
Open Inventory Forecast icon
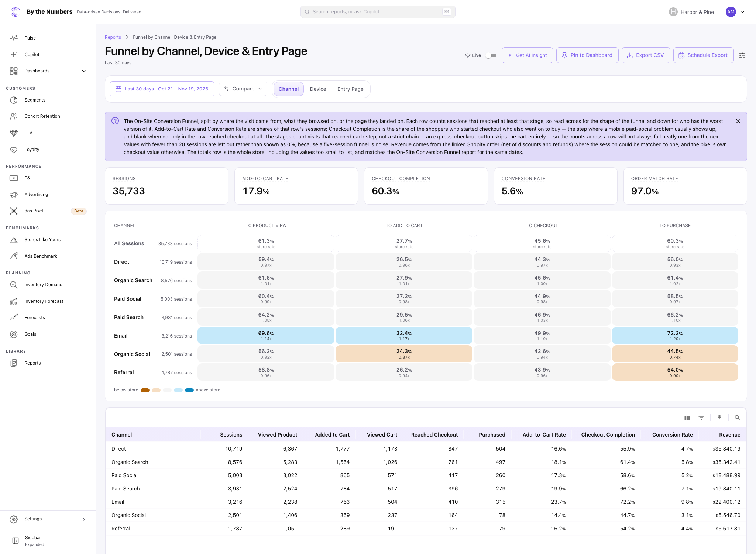[14, 301]
